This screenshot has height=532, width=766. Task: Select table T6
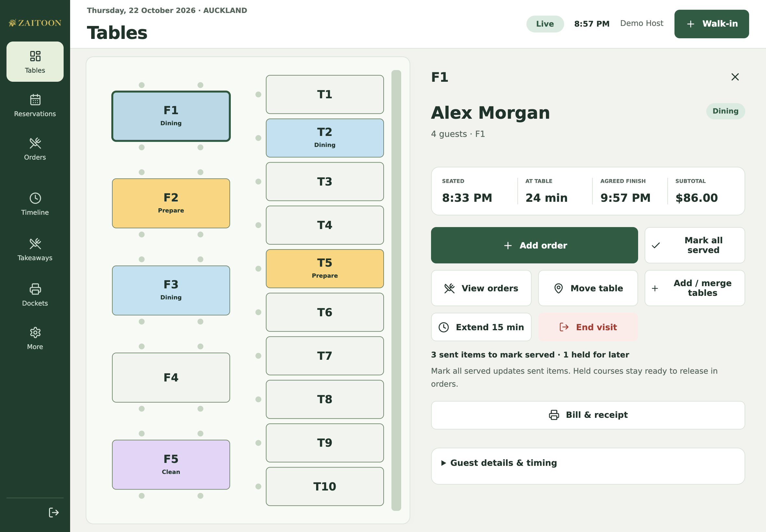point(325,312)
